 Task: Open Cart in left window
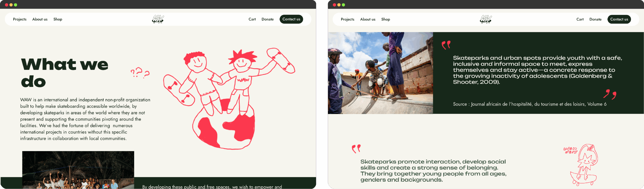coord(252,19)
